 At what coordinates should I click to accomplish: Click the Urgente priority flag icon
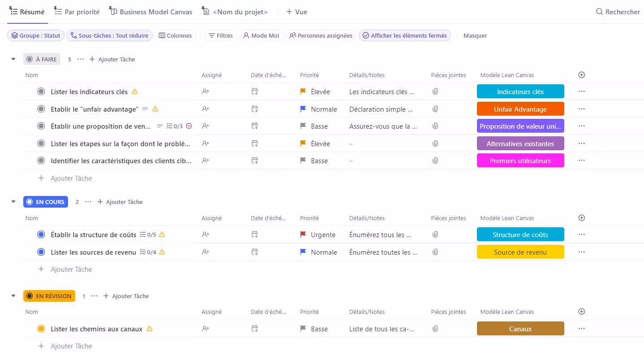(303, 234)
